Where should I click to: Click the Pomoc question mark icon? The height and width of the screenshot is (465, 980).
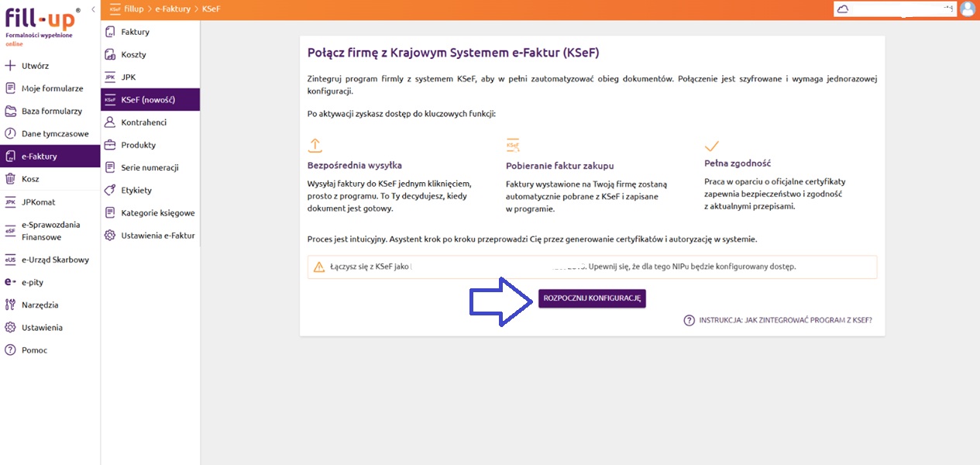click(x=11, y=350)
